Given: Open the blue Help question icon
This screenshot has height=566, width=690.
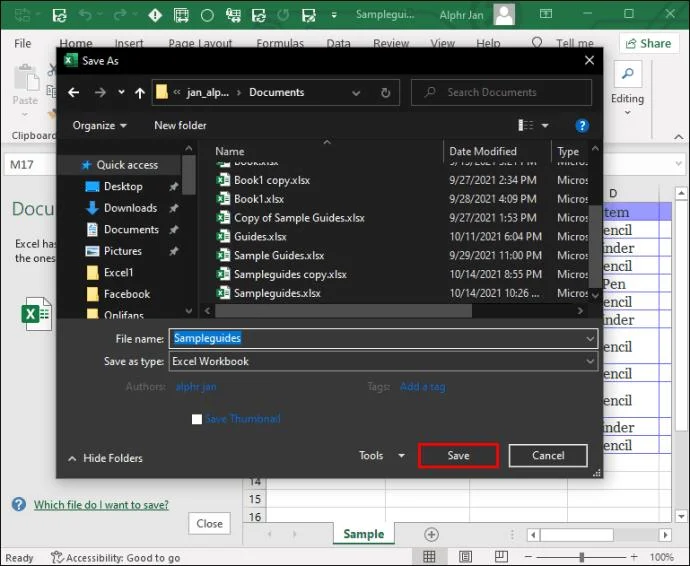Looking at the screenshot, I should pyautogui.click(x=582, y=126).
